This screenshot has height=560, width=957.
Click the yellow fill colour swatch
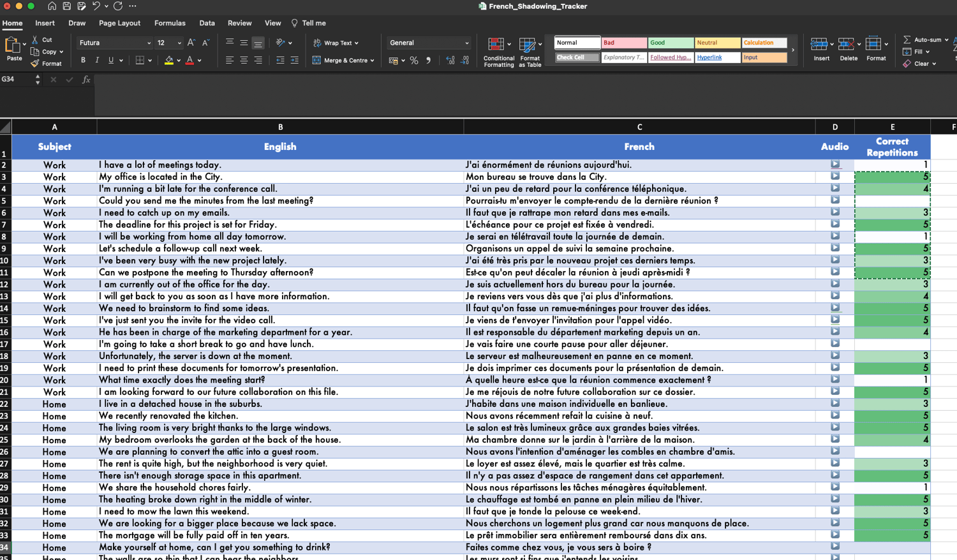169,61
